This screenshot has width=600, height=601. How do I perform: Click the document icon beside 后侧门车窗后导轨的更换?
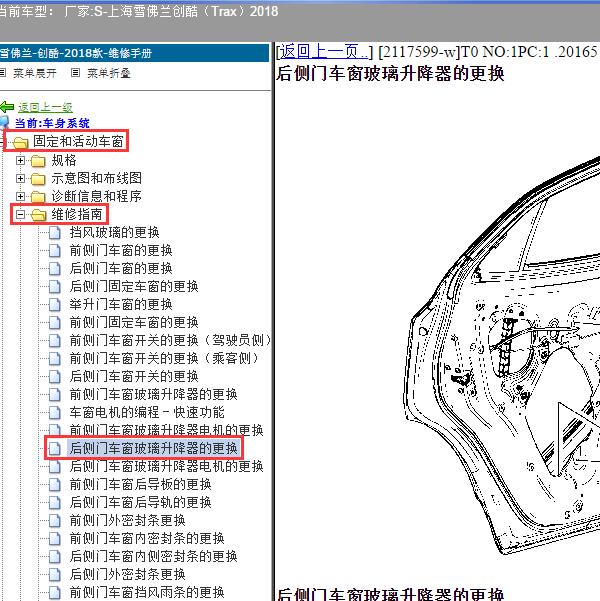(55, 502)
